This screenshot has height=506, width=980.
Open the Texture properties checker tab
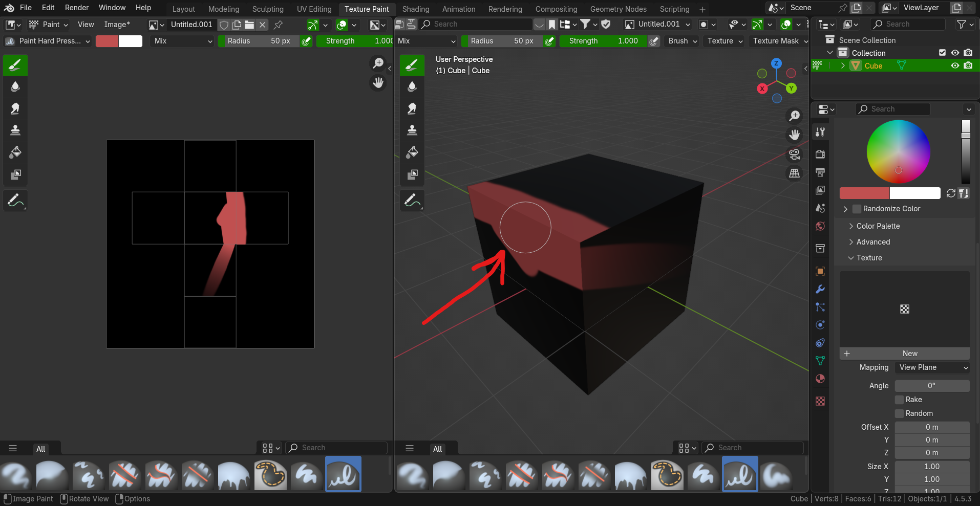click(x=820, y=401)
